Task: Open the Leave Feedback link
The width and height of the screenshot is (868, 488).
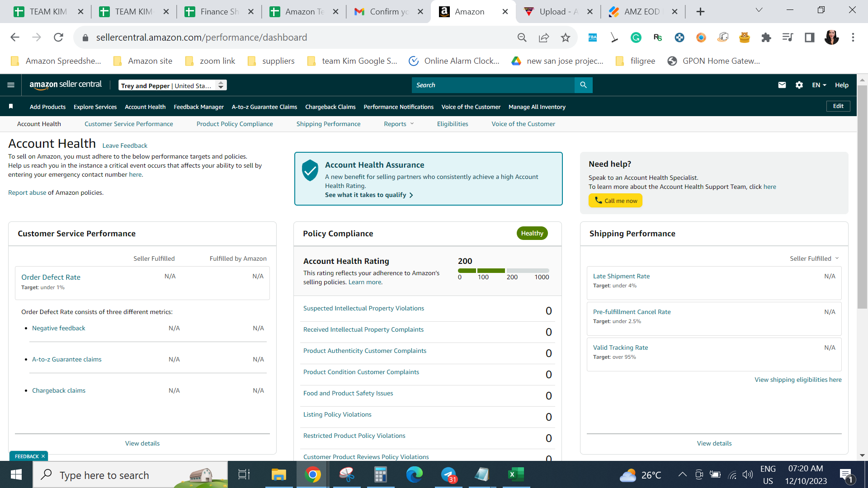Action: [125, 145]
